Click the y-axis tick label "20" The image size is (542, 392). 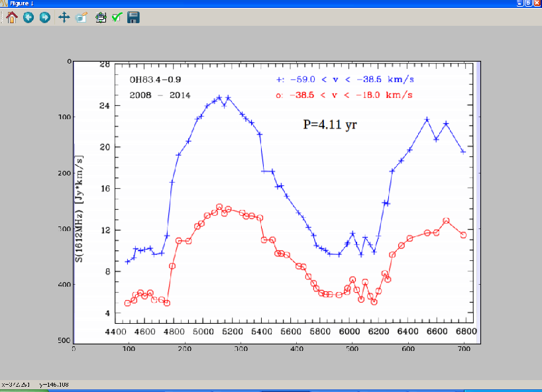(x=105, y=147)
